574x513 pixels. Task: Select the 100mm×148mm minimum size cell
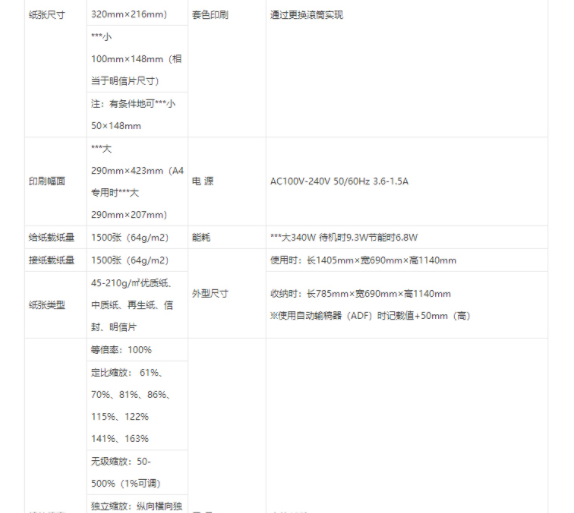[137, 59]
